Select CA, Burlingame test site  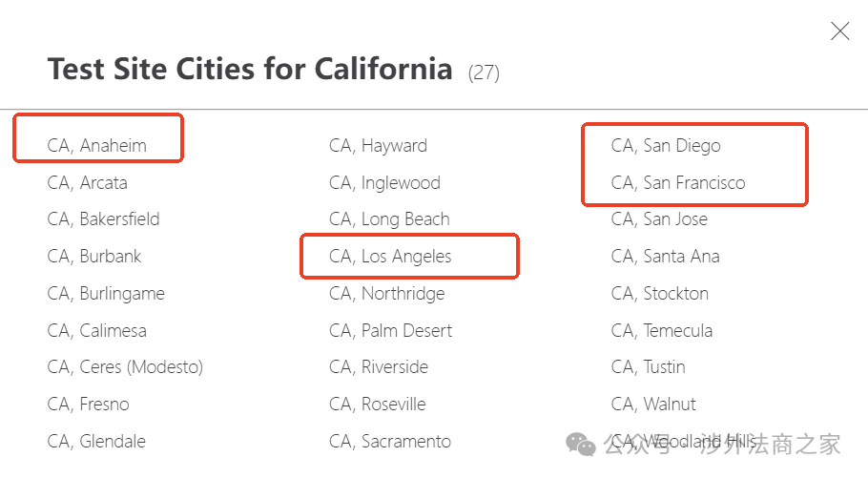pyautogui.click(x=106, y=294)
